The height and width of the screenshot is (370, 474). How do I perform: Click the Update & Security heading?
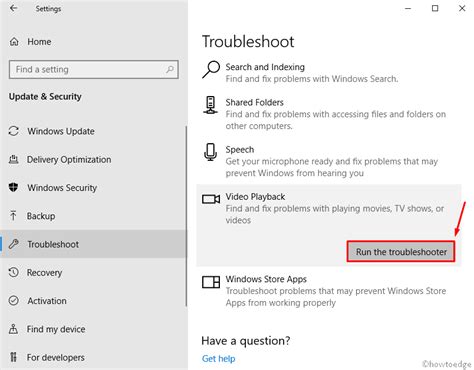45,97
